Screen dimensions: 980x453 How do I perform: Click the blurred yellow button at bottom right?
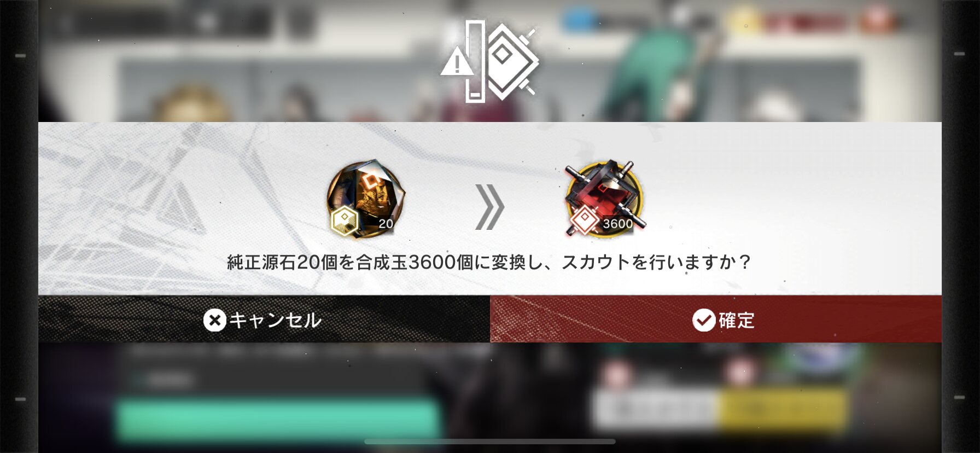pyautogui.click(x=783, y=409)
